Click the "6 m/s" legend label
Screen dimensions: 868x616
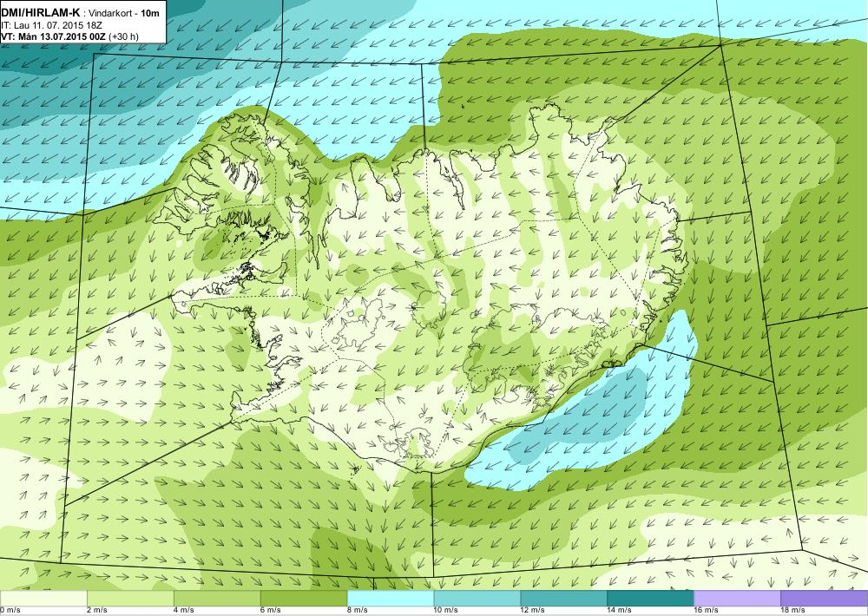click(271, 611)
